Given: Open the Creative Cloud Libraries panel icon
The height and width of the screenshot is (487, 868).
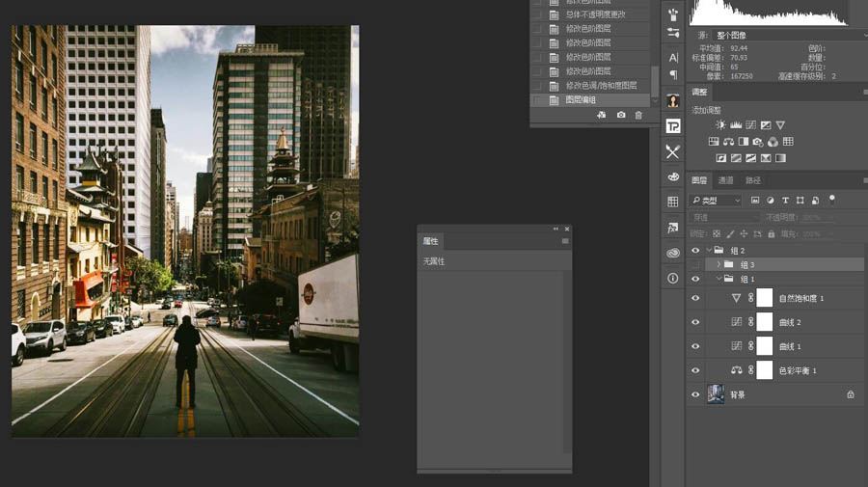Looking at the screenshot, I should [x=672, y=253].
